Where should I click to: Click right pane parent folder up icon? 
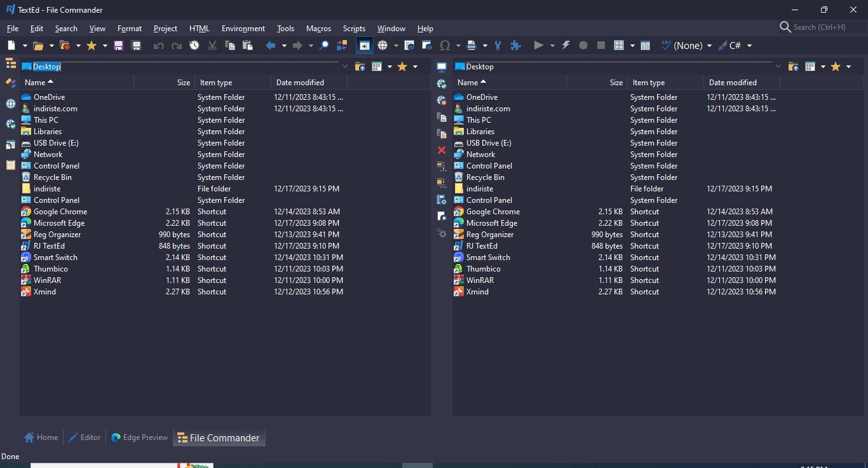pos(793,67)
